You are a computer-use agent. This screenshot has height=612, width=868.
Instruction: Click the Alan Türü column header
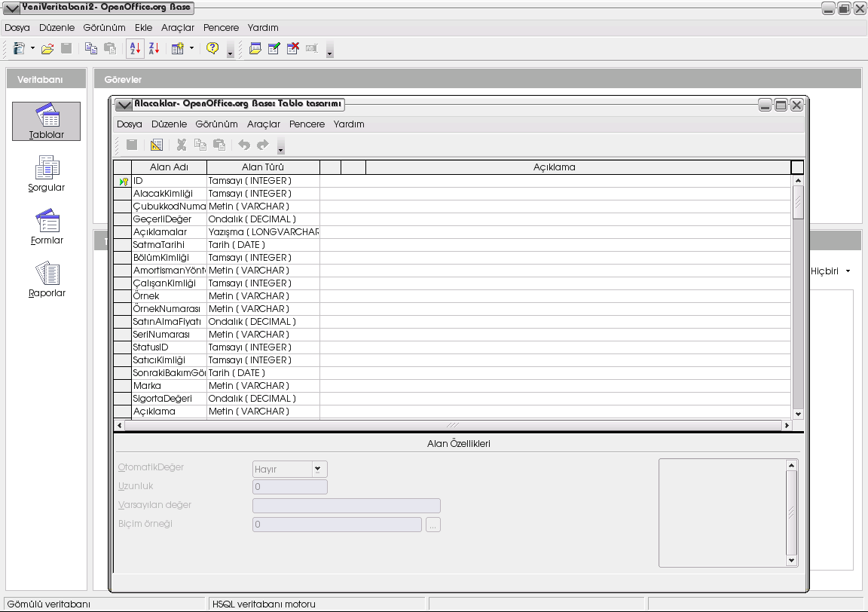(263, 167)
